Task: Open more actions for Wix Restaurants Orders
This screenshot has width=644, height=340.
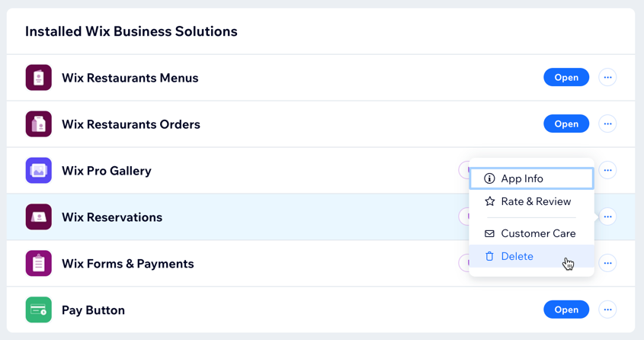Action: coord(607,123)
